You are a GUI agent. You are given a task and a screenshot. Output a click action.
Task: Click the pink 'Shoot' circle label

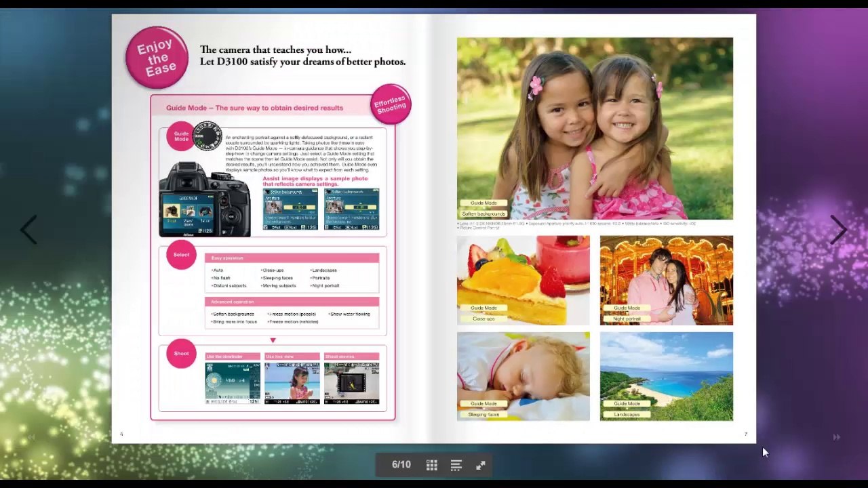(181, 354)
